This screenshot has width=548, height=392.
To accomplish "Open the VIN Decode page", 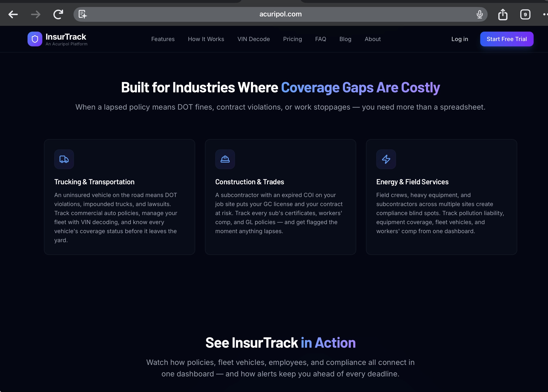I will pyautogui.click(x=253, y=39).
